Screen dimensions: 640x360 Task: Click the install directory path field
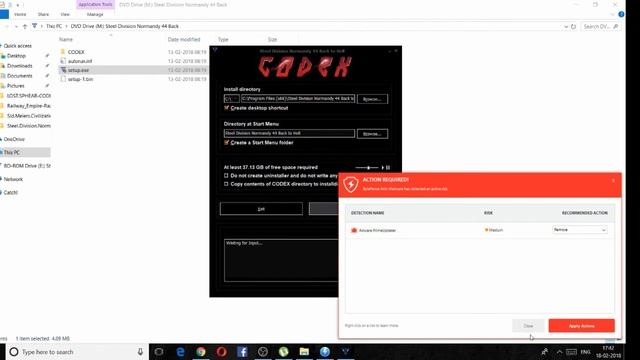pos(298,99)
